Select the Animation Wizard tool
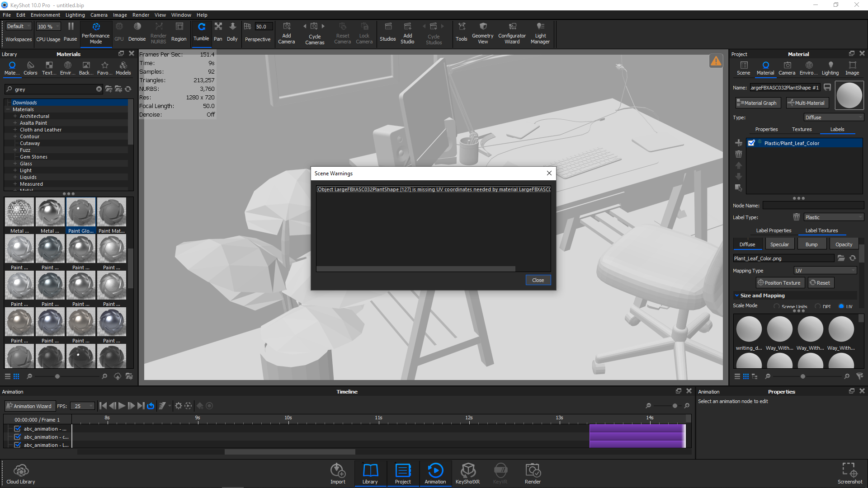Image resolution: width=868 pixels, height=488 pixels. pyautogui.click(x=30, y=406)
